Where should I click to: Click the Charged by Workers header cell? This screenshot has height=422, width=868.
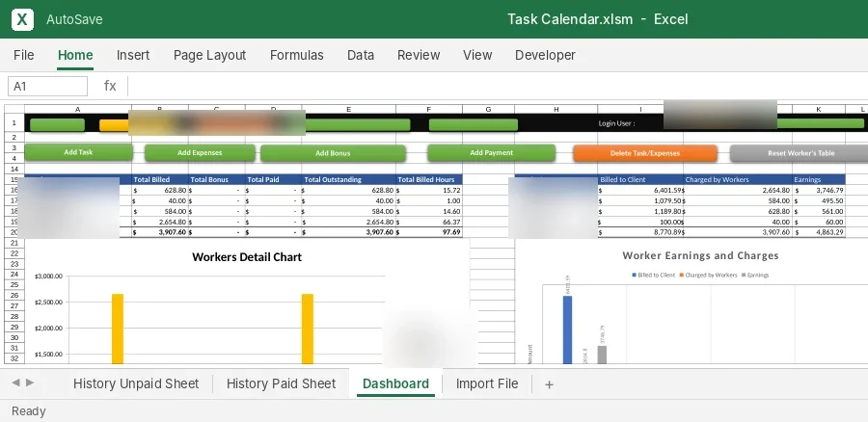click(738, 180)
